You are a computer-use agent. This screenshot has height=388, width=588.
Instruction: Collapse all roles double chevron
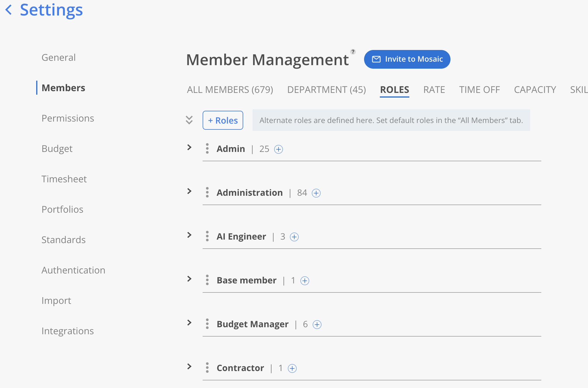pos(189,120)
